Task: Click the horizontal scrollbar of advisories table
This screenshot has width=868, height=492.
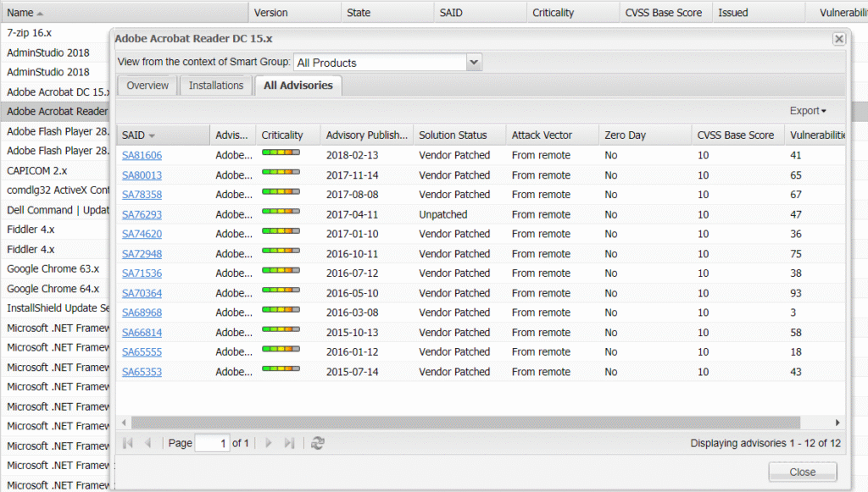Action: pos(465,423)
